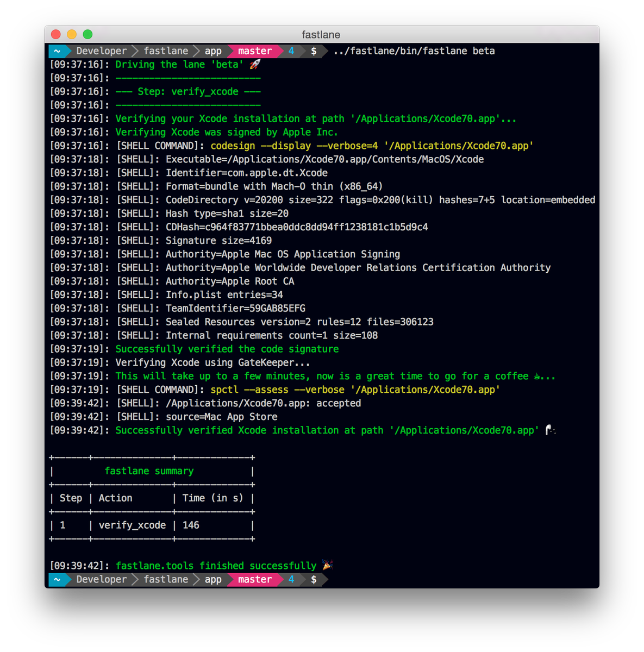Click 'app' segment in the bottom prompt
Screen dimensions: 644x652
pos(213,579)
